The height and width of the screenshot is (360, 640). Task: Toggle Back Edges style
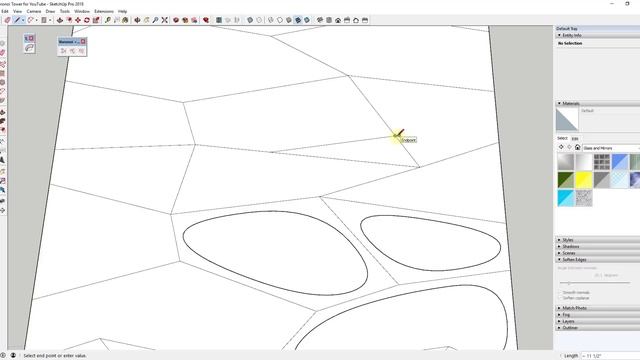pos(259,20)
